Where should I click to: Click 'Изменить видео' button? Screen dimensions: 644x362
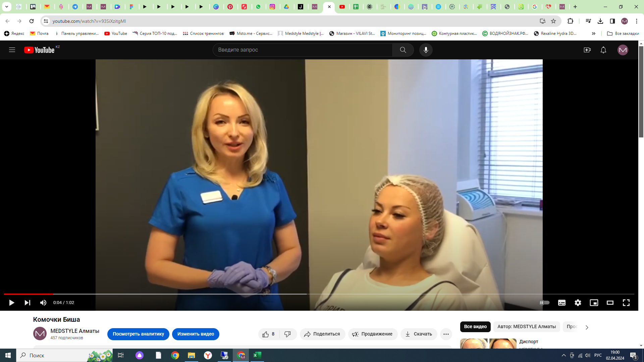click(x=196, y=334)
